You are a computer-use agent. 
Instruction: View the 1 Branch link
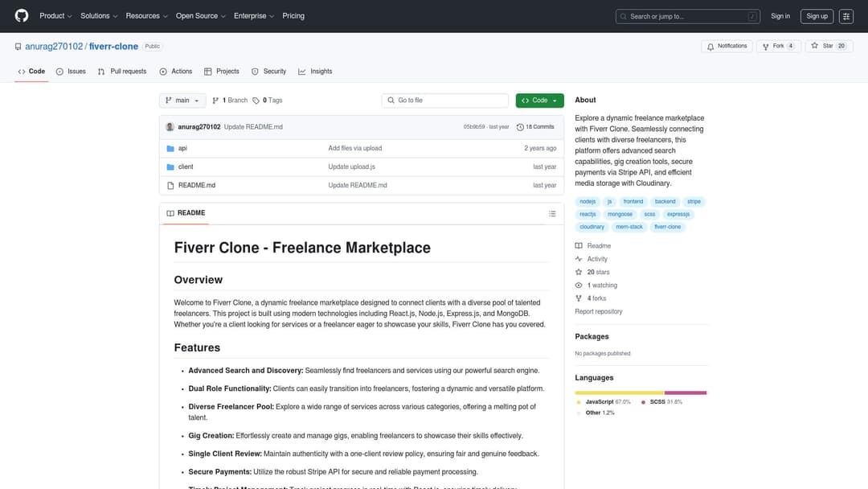click(x=230, y=101)
